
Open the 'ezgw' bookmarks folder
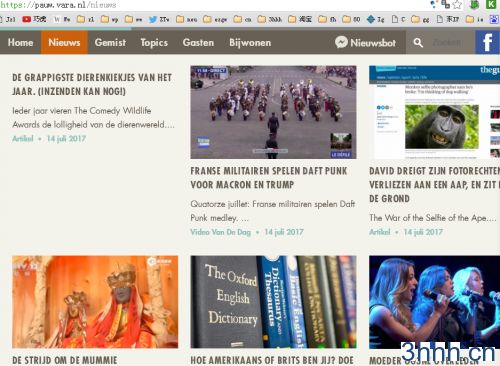[x=215, y=19]
